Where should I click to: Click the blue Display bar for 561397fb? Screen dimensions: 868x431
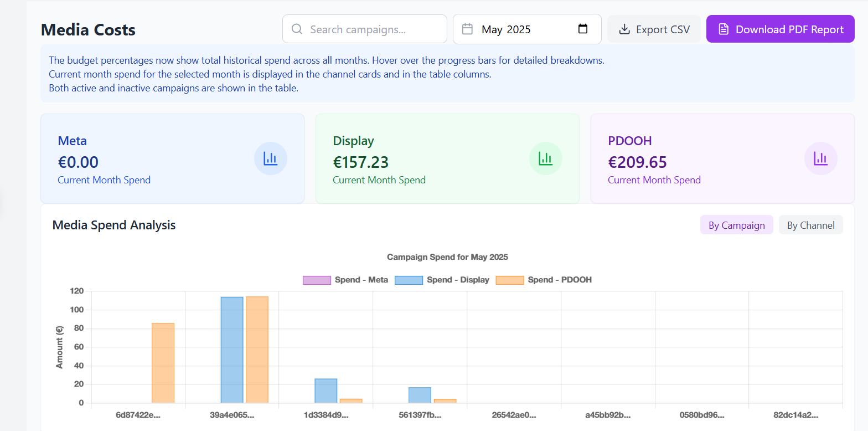click(420, 395)
